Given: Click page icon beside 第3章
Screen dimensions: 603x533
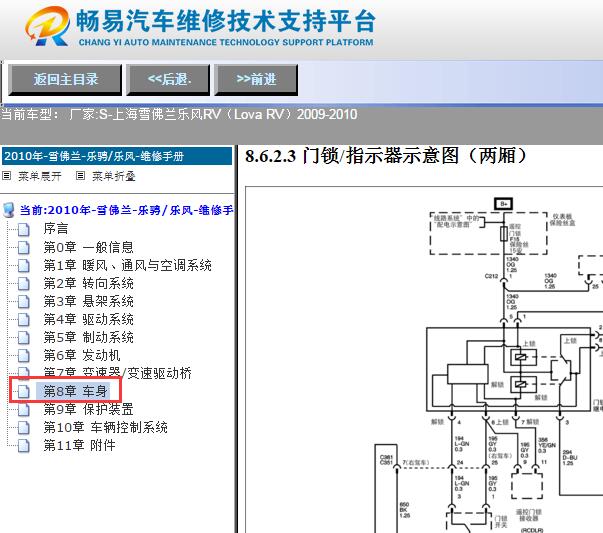Looking at the screenshot, I should pyautogui.click(x=24, y=301).
